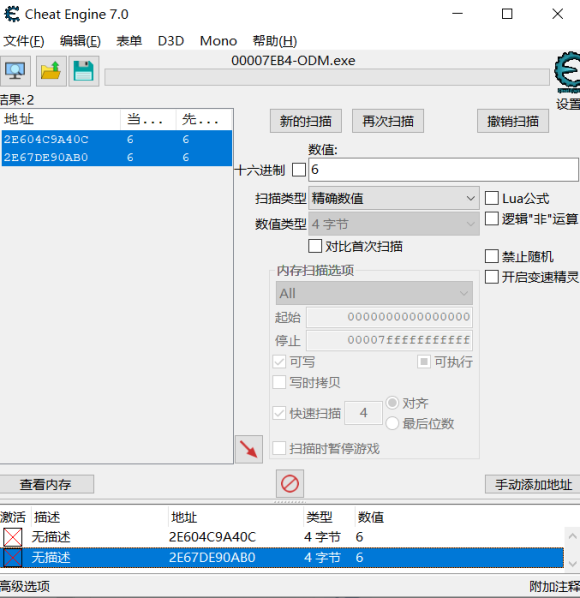Toggle the 写时拷贝 checkbox

pos(279,382)
